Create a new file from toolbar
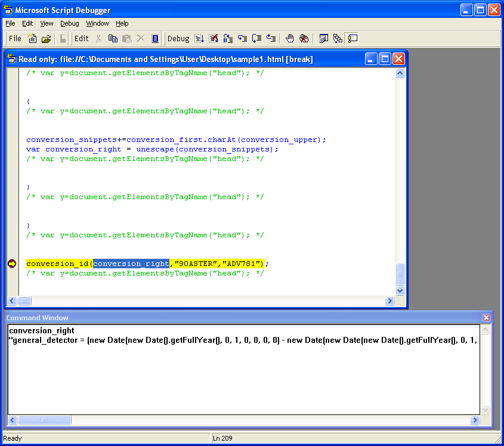Image resolution: width=504 pixels, height=446 pixels. pos(33,39)
